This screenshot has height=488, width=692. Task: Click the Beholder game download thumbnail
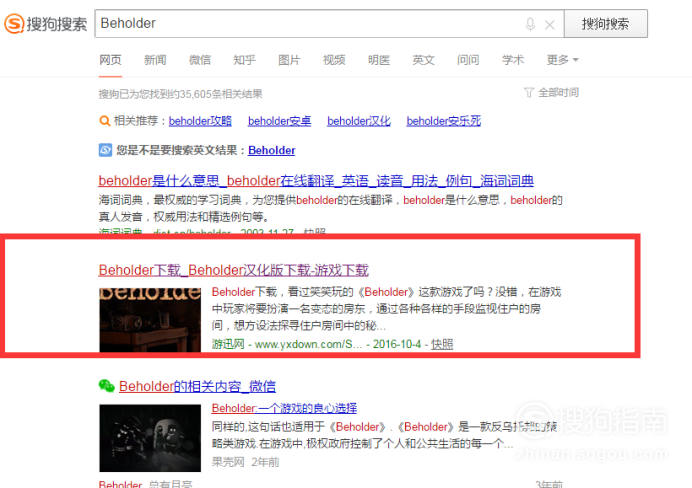[x=150, y=320]
